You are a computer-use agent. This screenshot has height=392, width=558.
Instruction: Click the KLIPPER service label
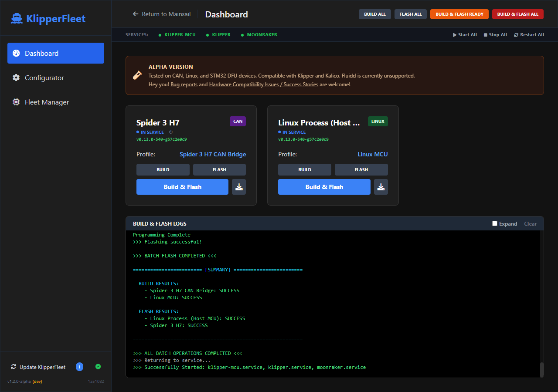pyautogui.click(x=221, y=35)
